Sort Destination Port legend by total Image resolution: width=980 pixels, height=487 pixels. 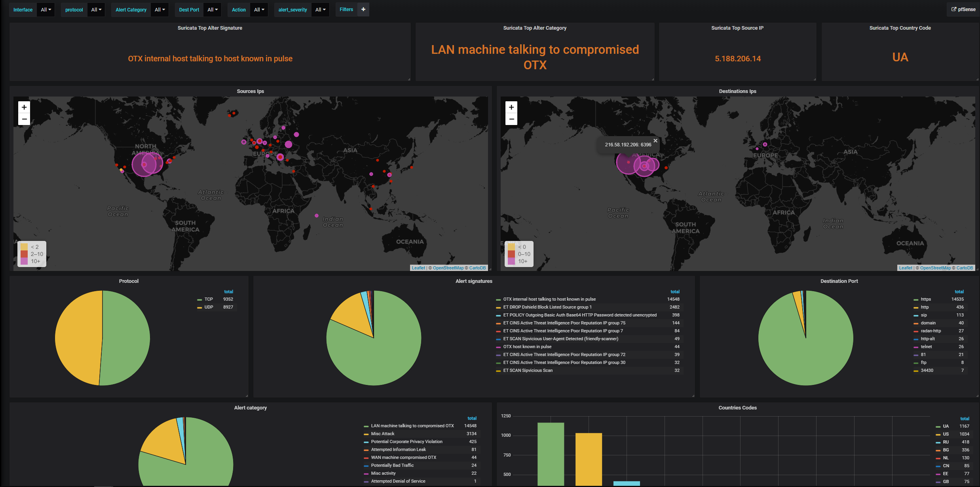[x=959, y=292]
